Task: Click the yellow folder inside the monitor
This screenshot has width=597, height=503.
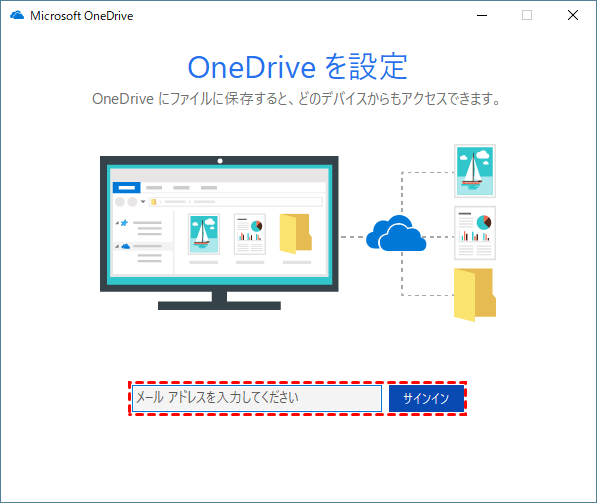Action: point(296,234)
